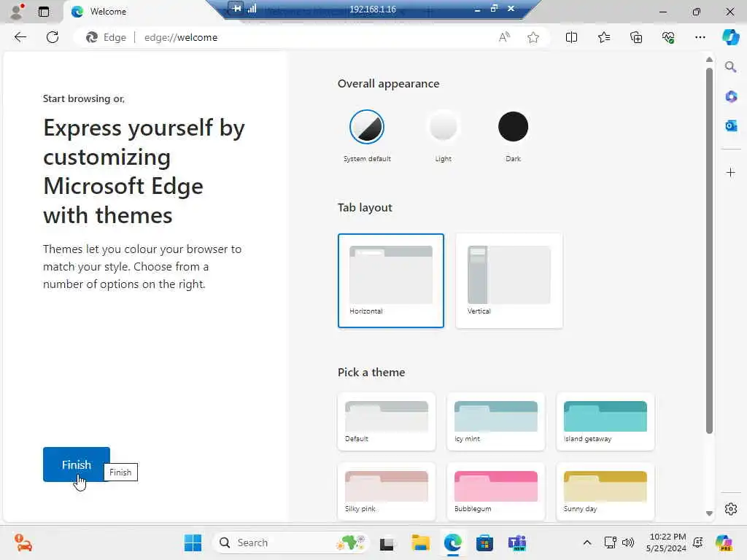This screenshot has height=560, width=747.
Task: Restore the remote connection bar window
Action: pos(494,8)
